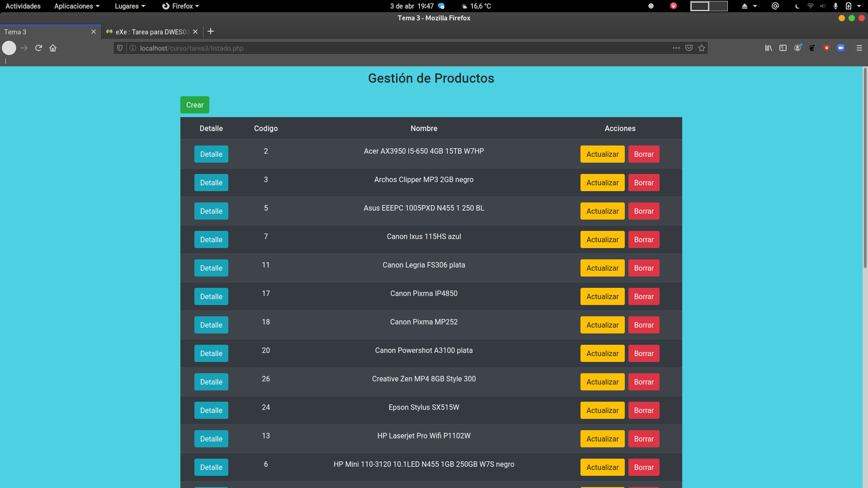Click the microphone tray icon

(835, 6)
